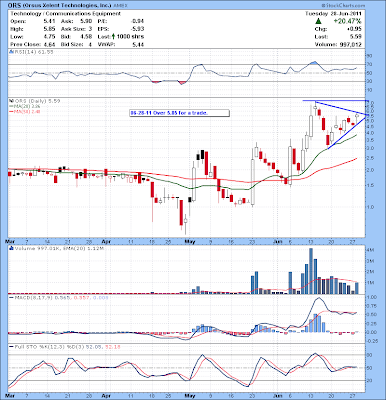Viewport: 386px width, 400px height.
Task: Click the Volume panel legend icon
Action: pos(11,248)
